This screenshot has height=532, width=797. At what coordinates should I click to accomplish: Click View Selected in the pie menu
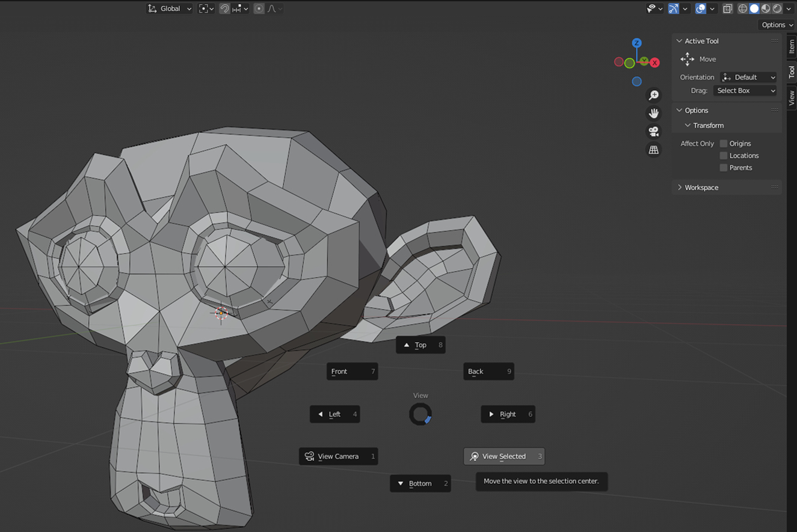click(504, 456)
